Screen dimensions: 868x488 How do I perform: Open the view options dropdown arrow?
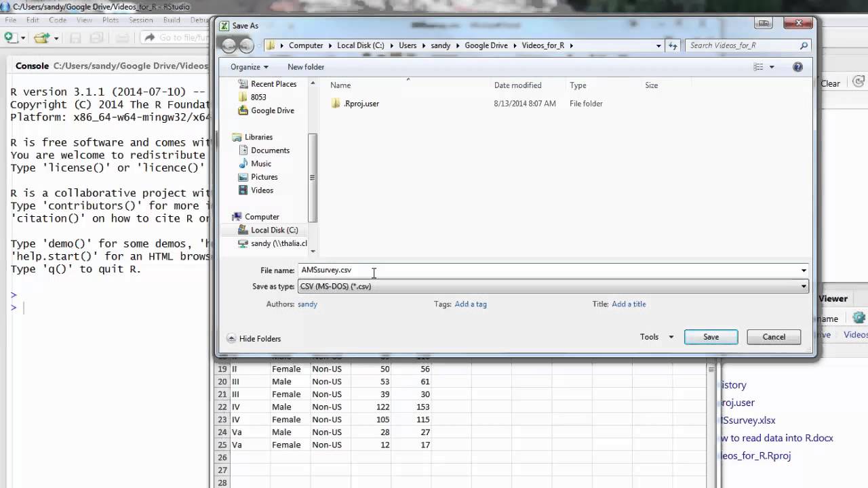(x=772, y=67)
